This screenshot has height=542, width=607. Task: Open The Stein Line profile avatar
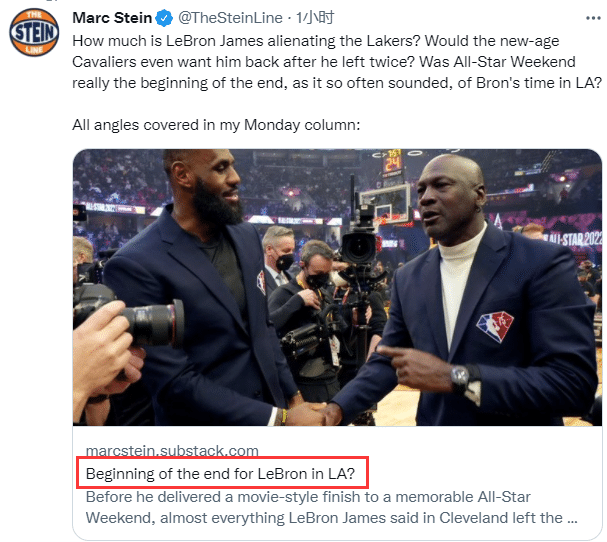pyautogui.click(x=34, y=36)
